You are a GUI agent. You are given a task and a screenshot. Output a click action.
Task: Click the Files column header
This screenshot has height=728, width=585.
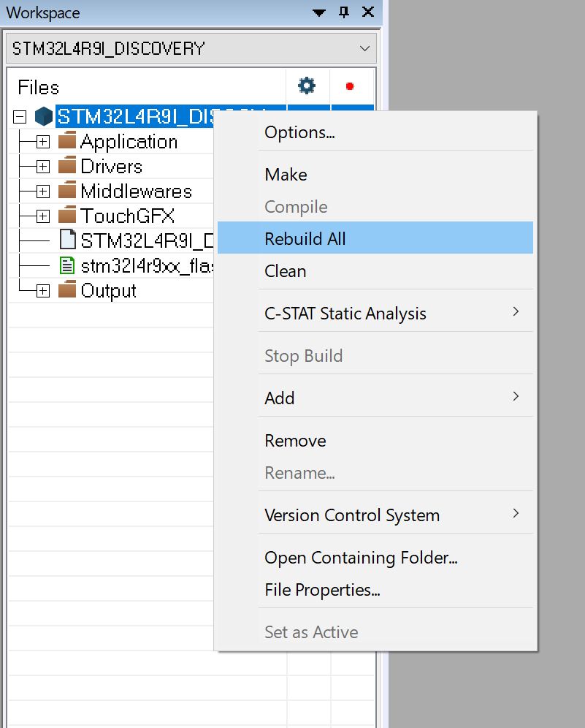point(39,87)
